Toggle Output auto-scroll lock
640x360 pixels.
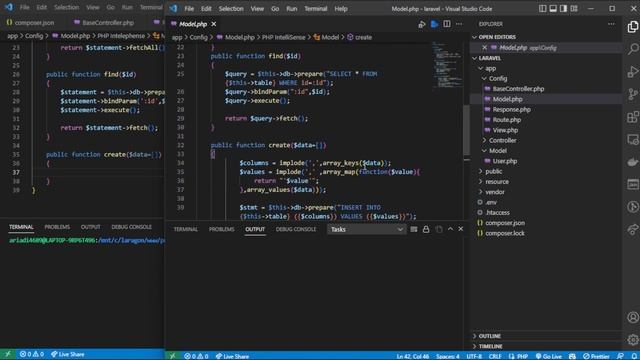pos(426,229)
